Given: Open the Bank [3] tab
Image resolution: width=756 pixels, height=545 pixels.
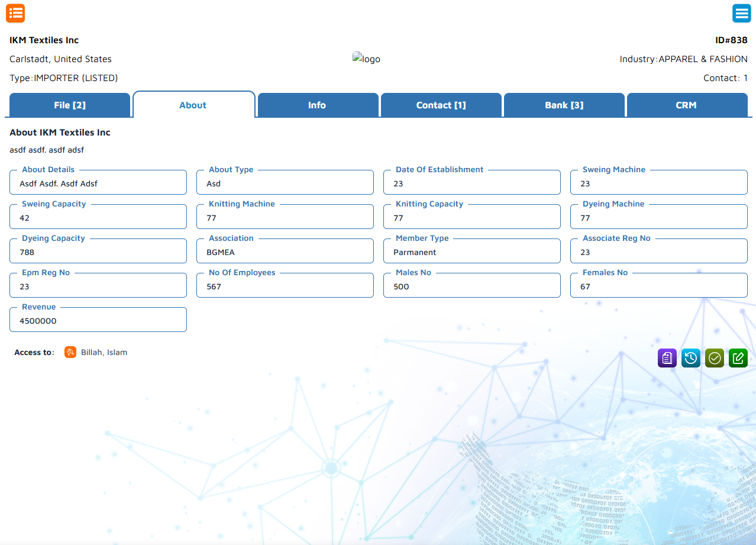Looking at the screenshot, I should point(564,105).
